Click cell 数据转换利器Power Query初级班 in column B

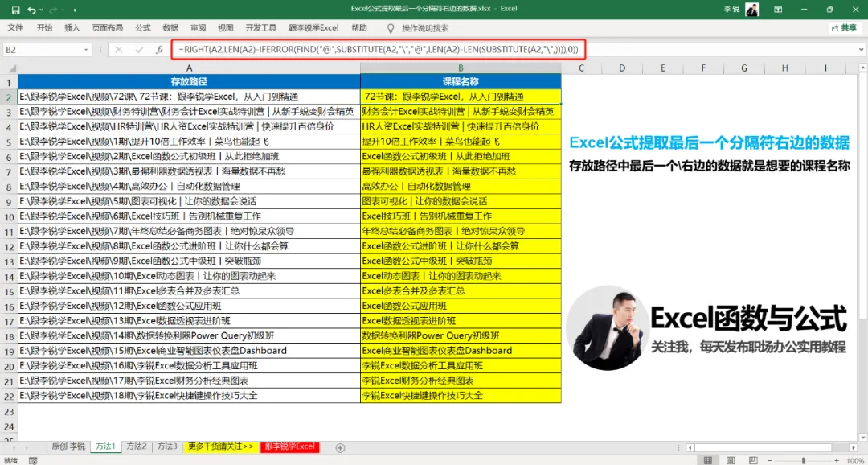coord(461,335)
